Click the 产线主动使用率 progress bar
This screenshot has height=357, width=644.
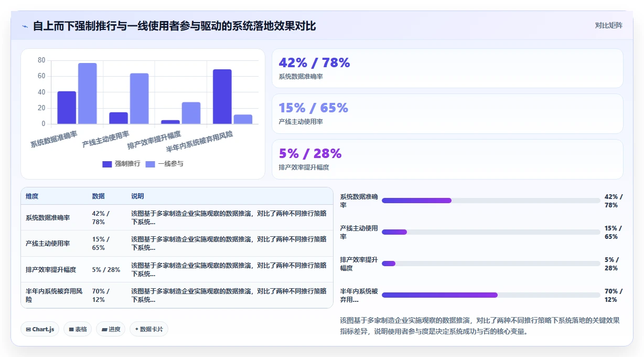[491, 232]
